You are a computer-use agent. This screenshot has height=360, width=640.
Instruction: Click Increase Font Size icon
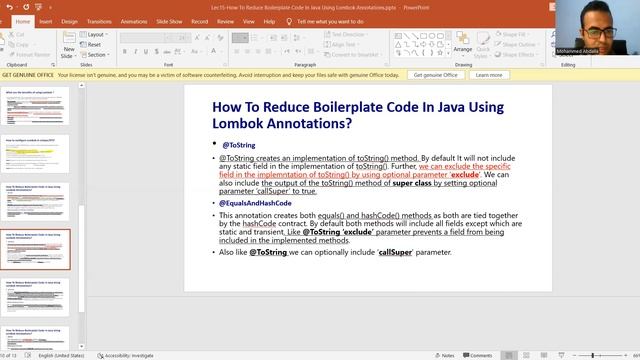pos(197,38)
